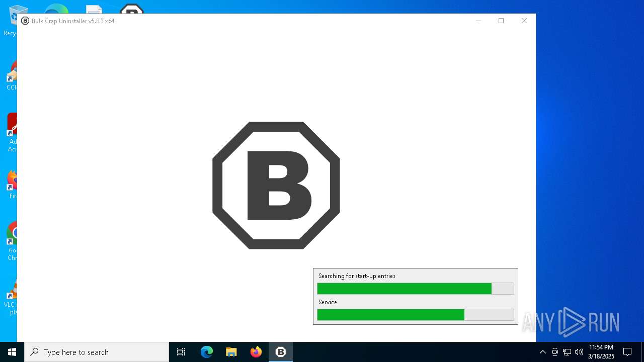Click the 'Service' progress label

(x=328, y=302)
